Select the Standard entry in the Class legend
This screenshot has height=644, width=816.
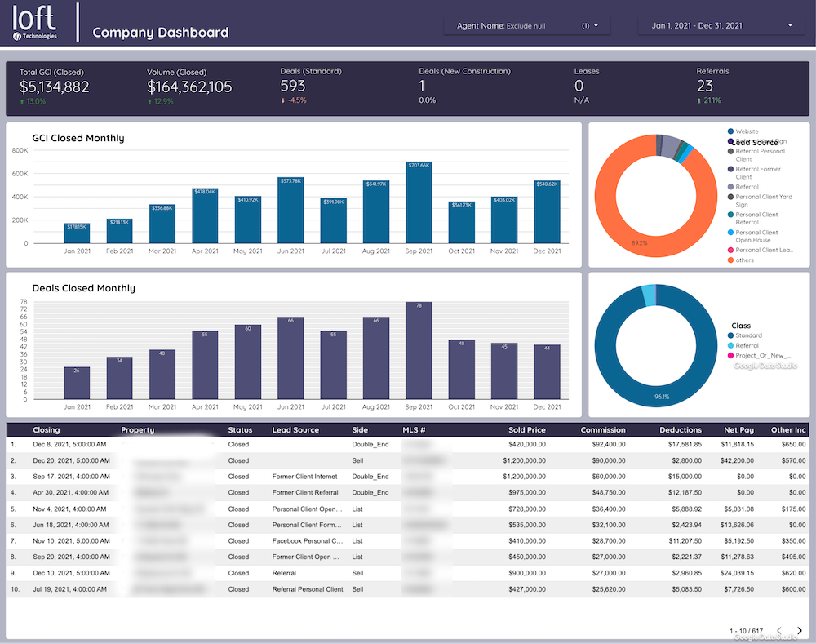tap(730, 335)
